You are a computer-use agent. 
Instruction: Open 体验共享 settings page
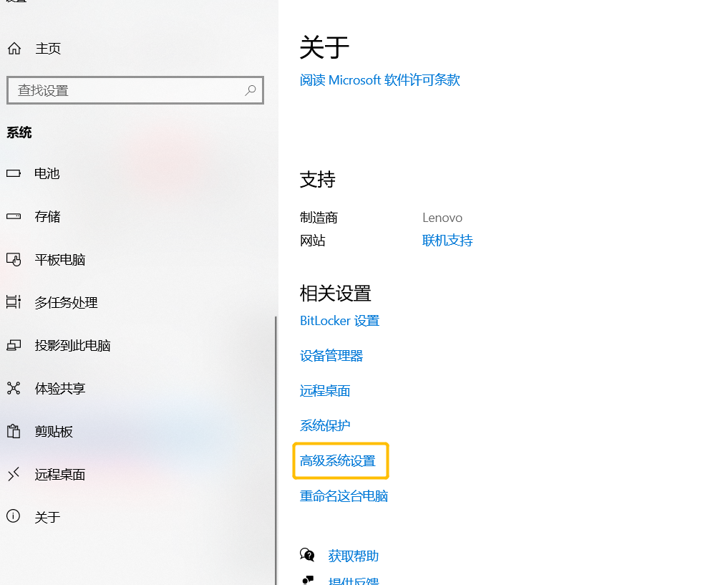pos(60,388)
